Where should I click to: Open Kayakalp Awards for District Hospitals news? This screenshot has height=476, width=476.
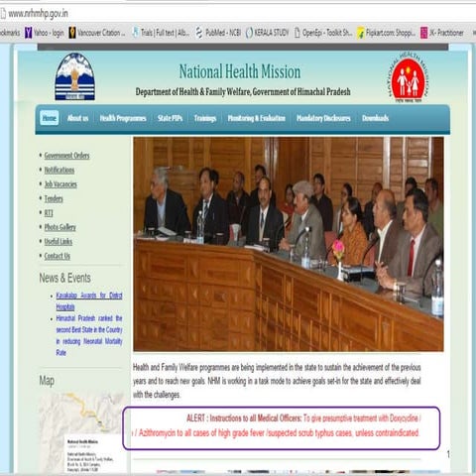click(x=89, y=301)
